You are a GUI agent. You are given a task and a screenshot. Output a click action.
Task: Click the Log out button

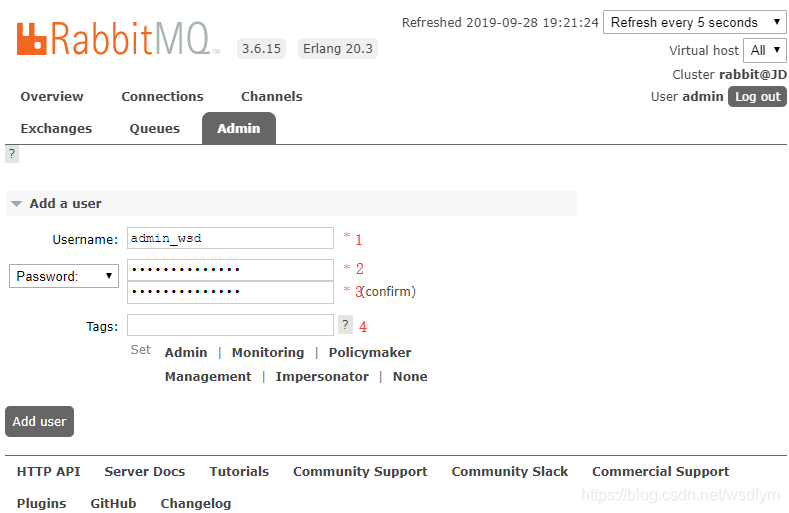757,96
